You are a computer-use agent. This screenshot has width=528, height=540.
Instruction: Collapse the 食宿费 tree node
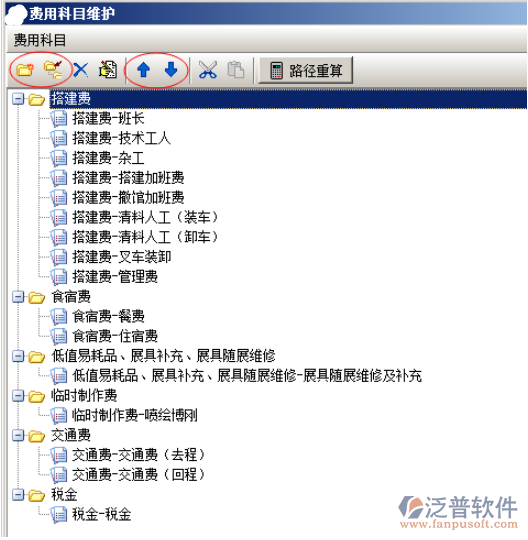[x=18, y=297]
